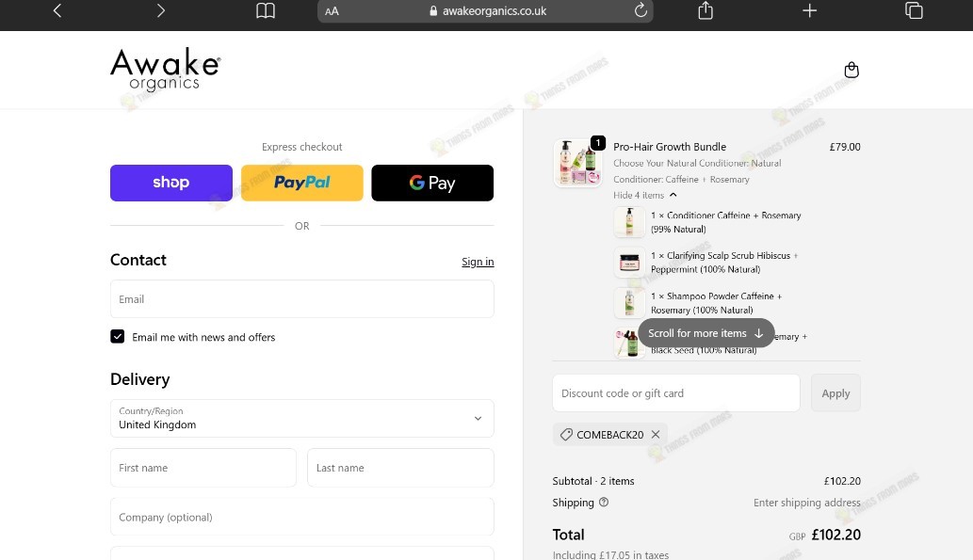
Task: Click the Enter shipping address text
Action: pyautogui.click(x=806, y=503)
